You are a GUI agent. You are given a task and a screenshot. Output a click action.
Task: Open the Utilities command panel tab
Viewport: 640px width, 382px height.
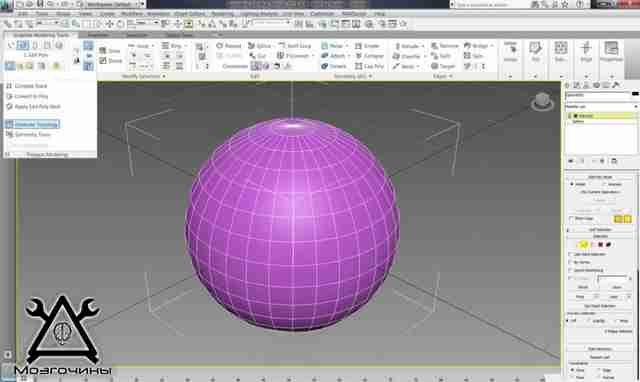point(616,85)
